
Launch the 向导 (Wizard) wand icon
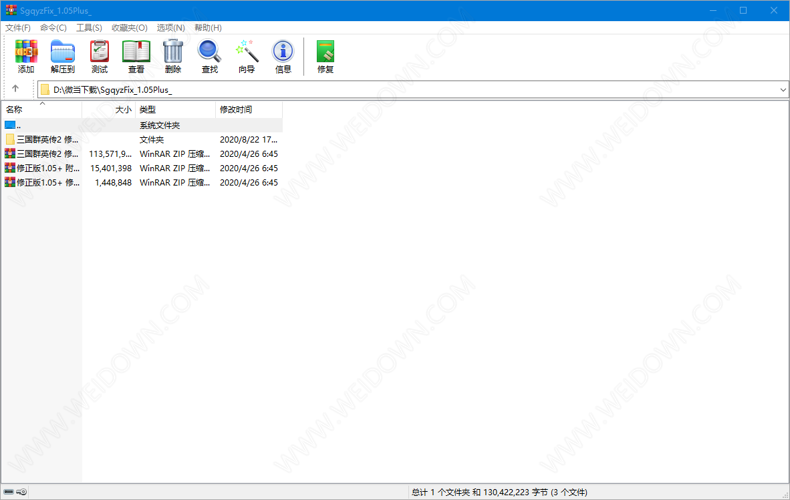tap(246, 51)
